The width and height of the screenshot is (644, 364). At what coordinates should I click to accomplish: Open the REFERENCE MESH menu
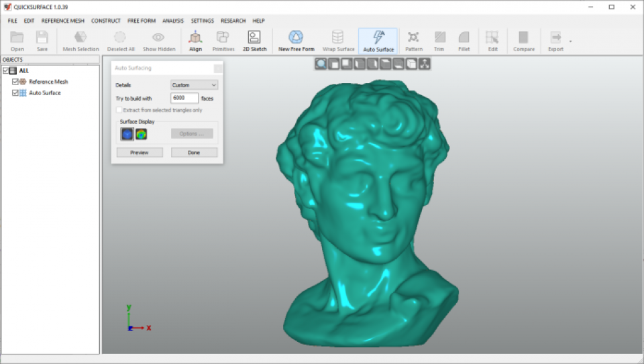(63, 21)
